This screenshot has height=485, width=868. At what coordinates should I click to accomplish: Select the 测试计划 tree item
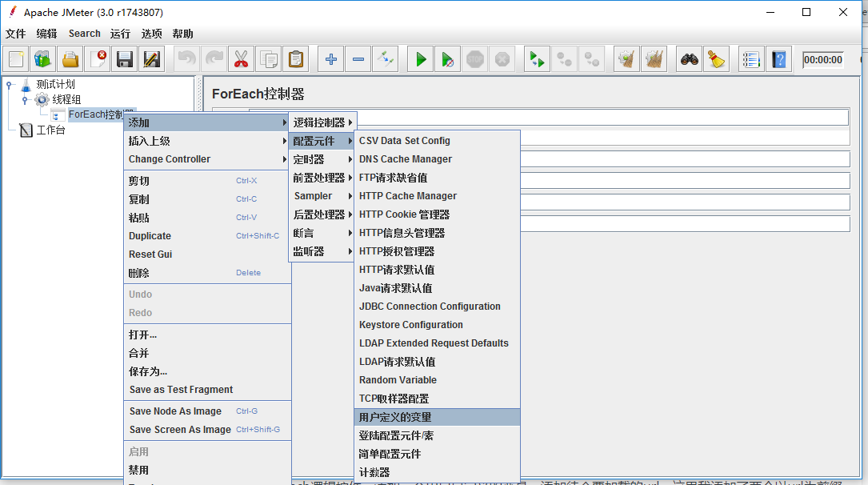(55, 85)
